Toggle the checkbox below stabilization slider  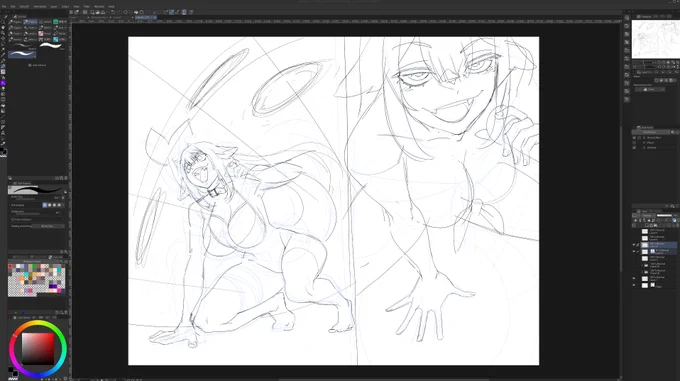click(13, 219)
